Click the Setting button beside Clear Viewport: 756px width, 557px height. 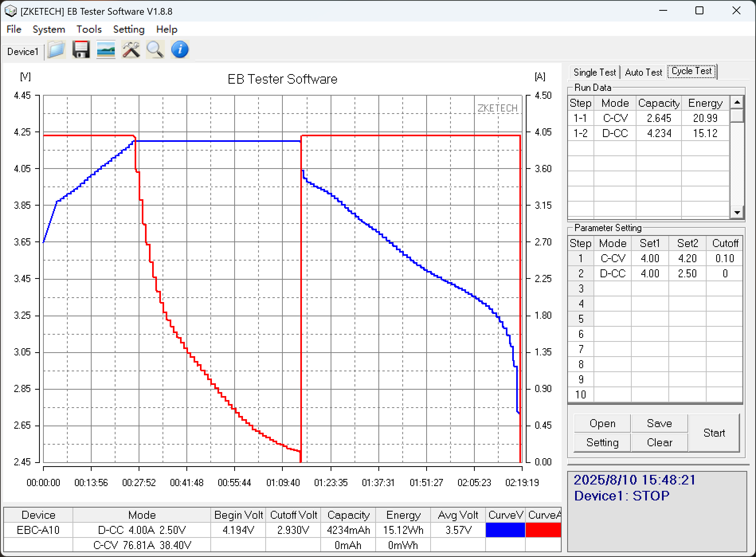[602, 443]
